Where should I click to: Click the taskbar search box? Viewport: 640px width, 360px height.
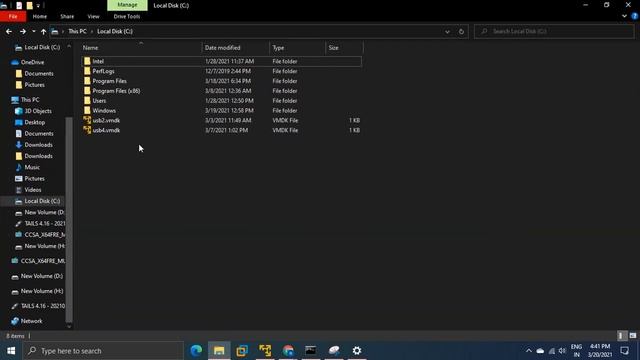pyautogui.click(x=103, y=351)
